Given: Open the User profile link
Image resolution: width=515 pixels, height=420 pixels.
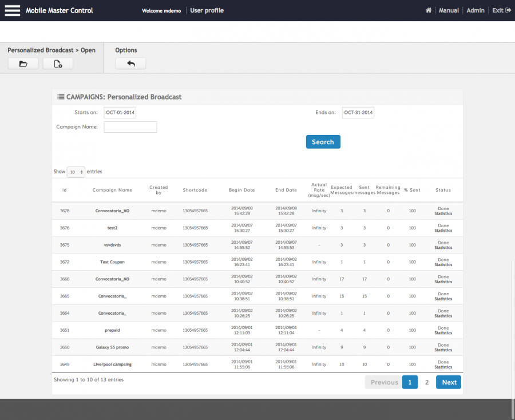Looking at the screenshot, I should [x=207, y=10].
